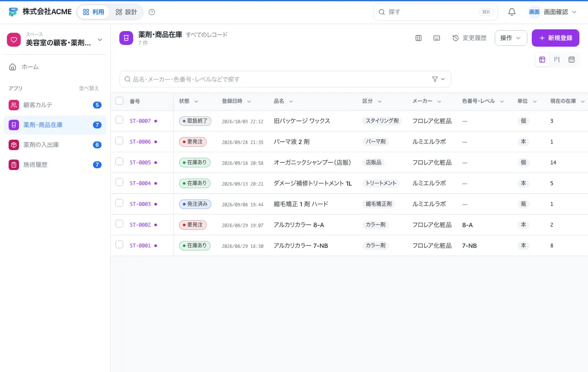This screenshot has width=588, height=372.
Task: Open the 操作 dropdown
Action: (511, 38)
